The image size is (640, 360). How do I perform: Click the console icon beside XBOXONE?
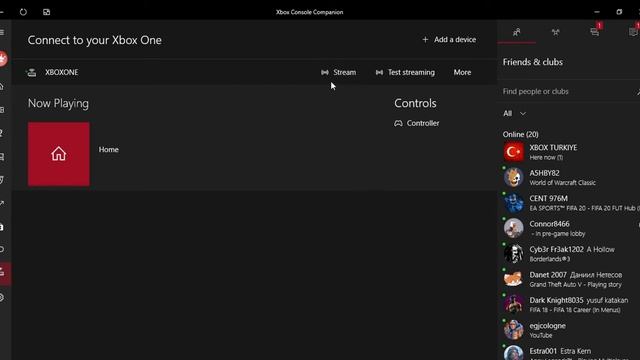pos(31,72)
